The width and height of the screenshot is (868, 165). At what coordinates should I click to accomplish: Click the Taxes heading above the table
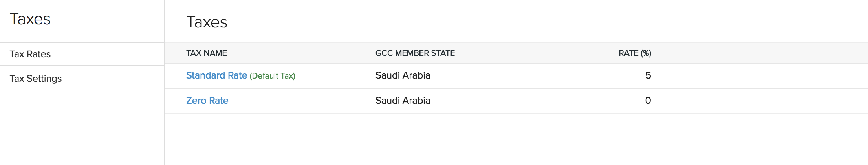(207, 22)
